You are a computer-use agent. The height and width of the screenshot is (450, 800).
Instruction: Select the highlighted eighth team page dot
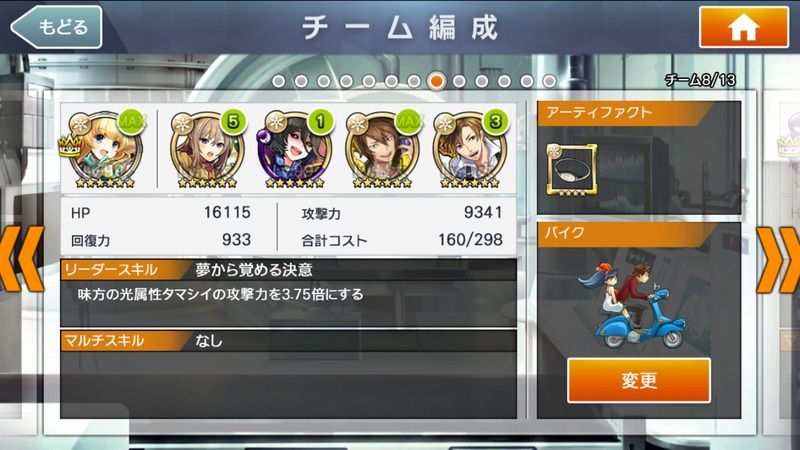point(436,81)
